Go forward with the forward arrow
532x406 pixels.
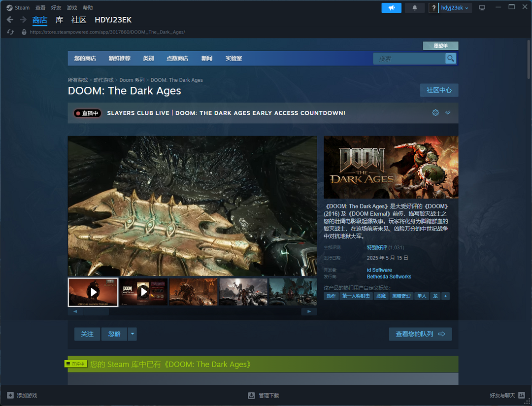point(23,20)
